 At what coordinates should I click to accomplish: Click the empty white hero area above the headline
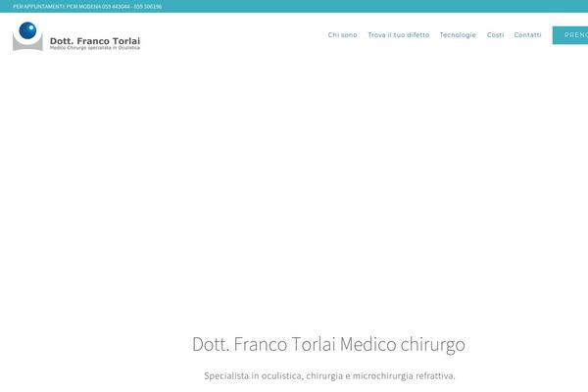(294, 196)
